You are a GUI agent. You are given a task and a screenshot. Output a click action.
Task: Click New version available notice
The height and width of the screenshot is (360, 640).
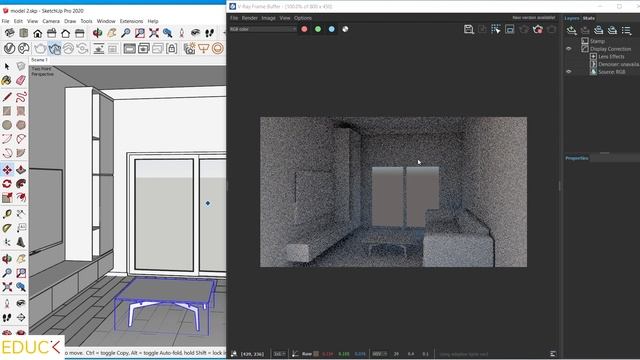[x=533, y=18]
